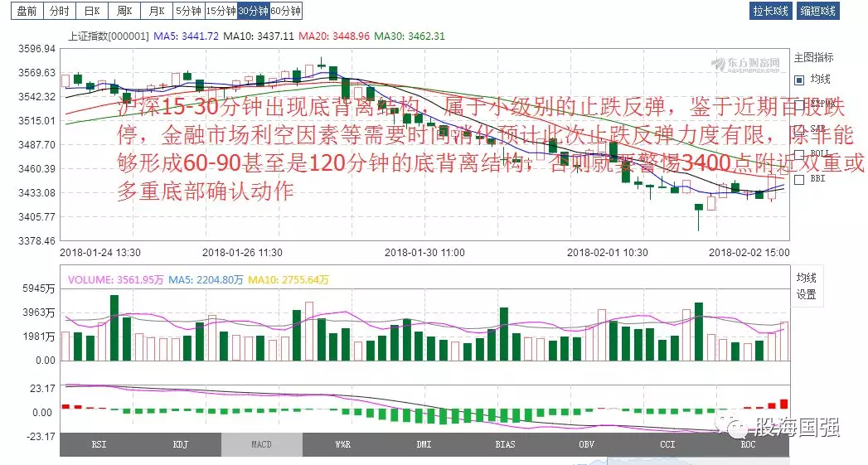Select the 盘前 pre-market tab
Viewport: 868px width, 465px height.
[x=27, y=11]
